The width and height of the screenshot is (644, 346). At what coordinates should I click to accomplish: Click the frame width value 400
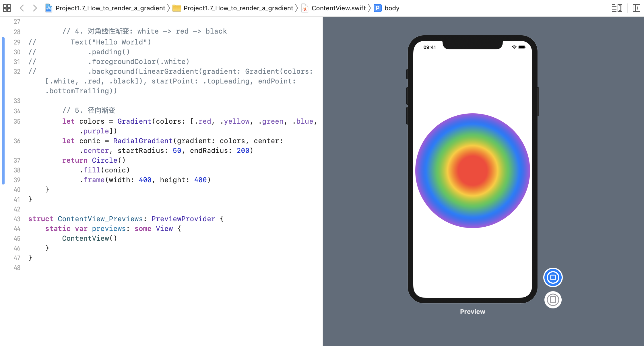(x=145, y=180)
